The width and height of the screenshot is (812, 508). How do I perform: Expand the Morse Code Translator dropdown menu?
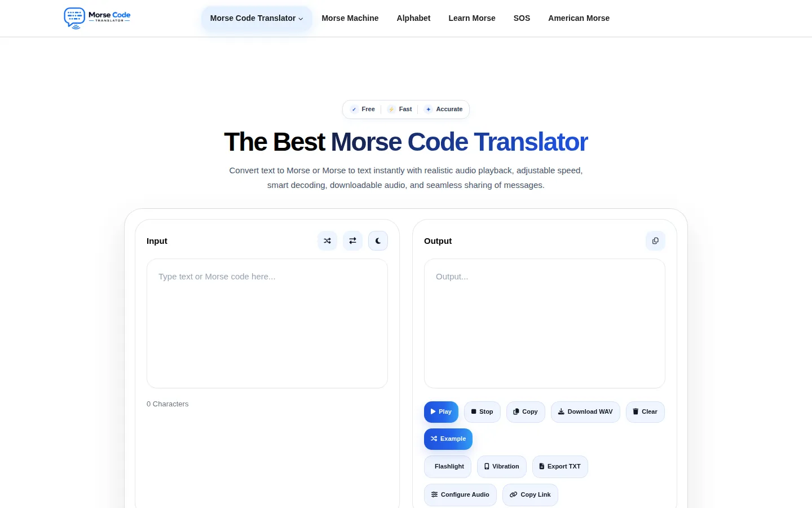[257, 18]
